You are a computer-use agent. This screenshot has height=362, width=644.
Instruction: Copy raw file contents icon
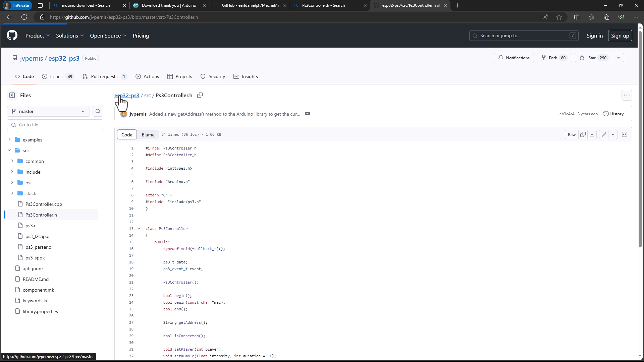(583, 135)
